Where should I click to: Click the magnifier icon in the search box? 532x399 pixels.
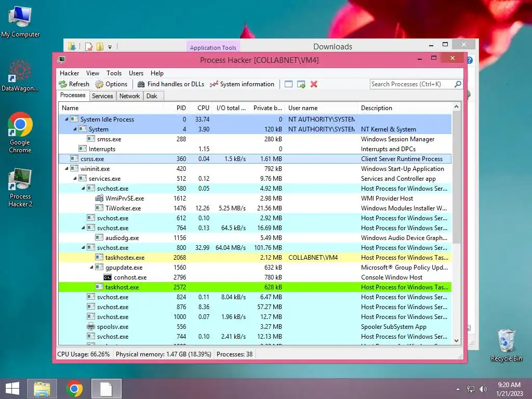(x=458, y=84)
